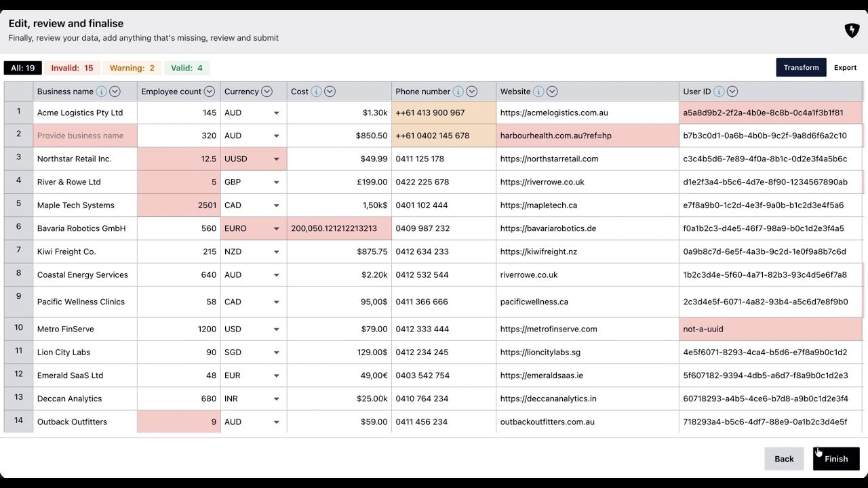This screenshot has width=868, height=488.
Task: Click the Back button
Action: click(x=784, y=459)
